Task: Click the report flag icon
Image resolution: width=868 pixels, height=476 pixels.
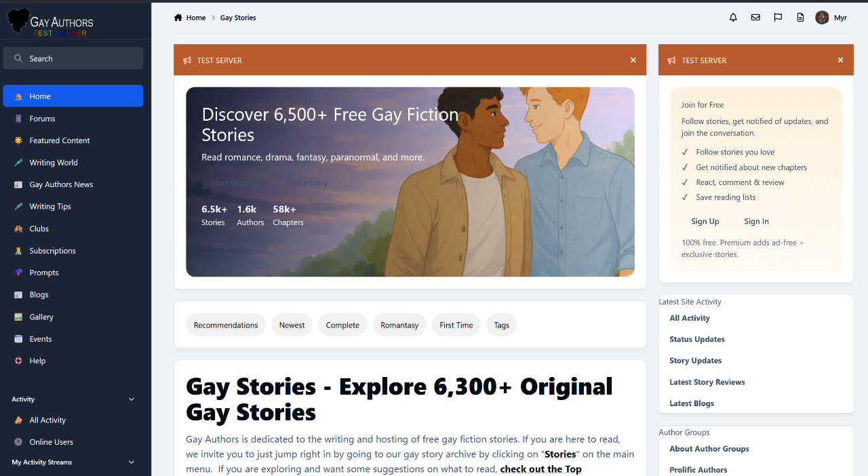Action: pos(778,18)
